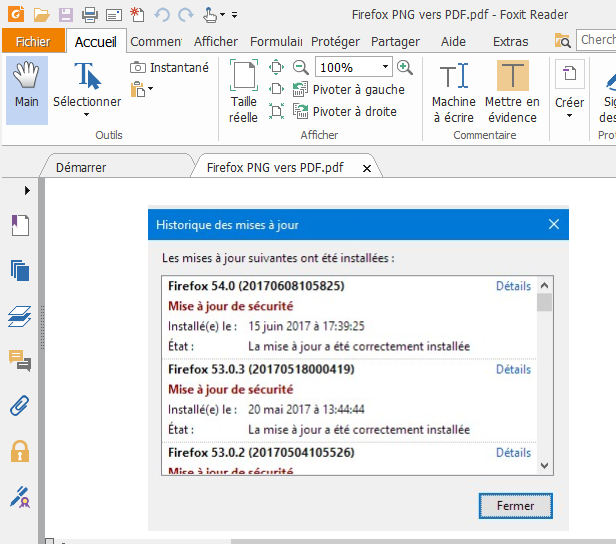Viewport: 616px width, 544px height.
Task: Select the Machine à écrire tool
Action: click(x=454, y=92)
